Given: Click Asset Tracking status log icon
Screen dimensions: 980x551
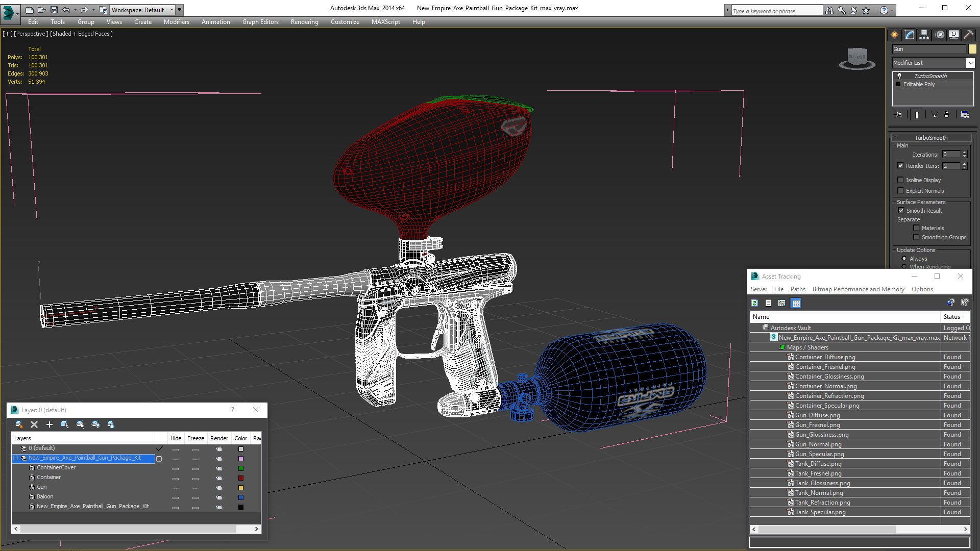Looking at the screenshot, I should pyautogui.click(x=768, y=303).
